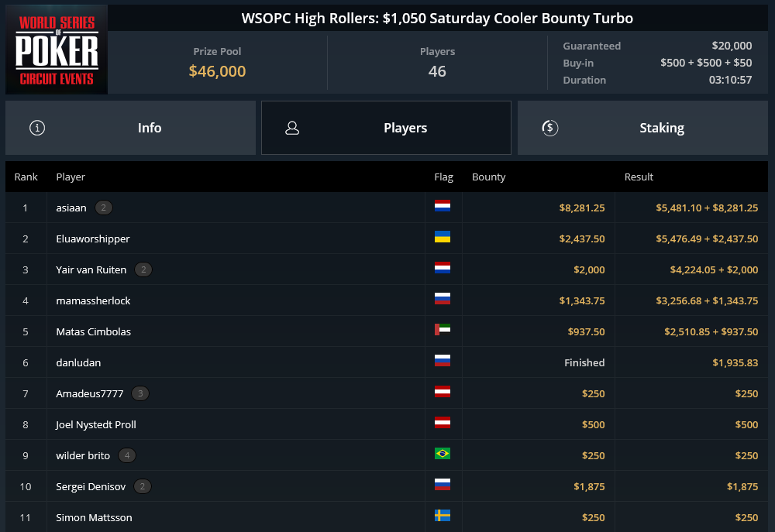Click the World Series of Poker Circuit logo

[57, 50]
